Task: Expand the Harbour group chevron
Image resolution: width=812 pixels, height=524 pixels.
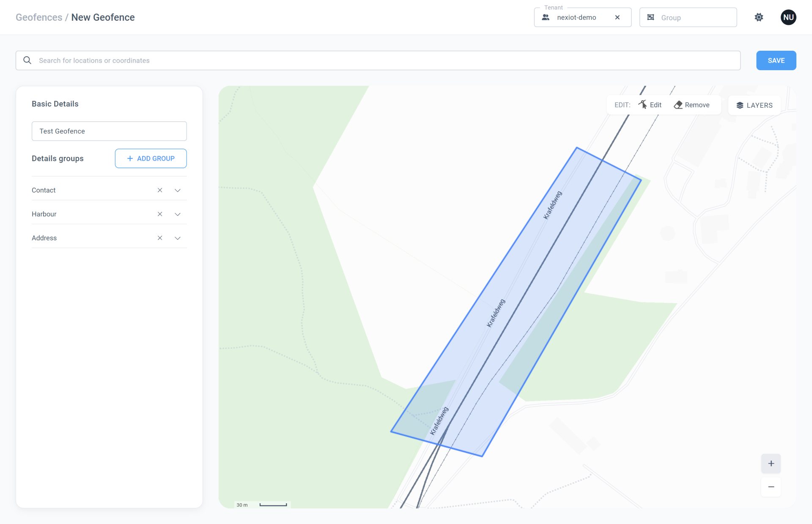Action: pyautogui.click(x=178, y=214)
